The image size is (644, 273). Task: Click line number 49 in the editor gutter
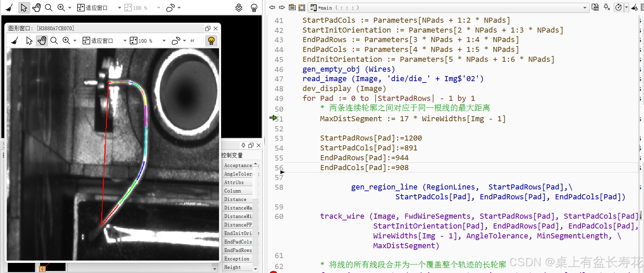coord(279,98)
